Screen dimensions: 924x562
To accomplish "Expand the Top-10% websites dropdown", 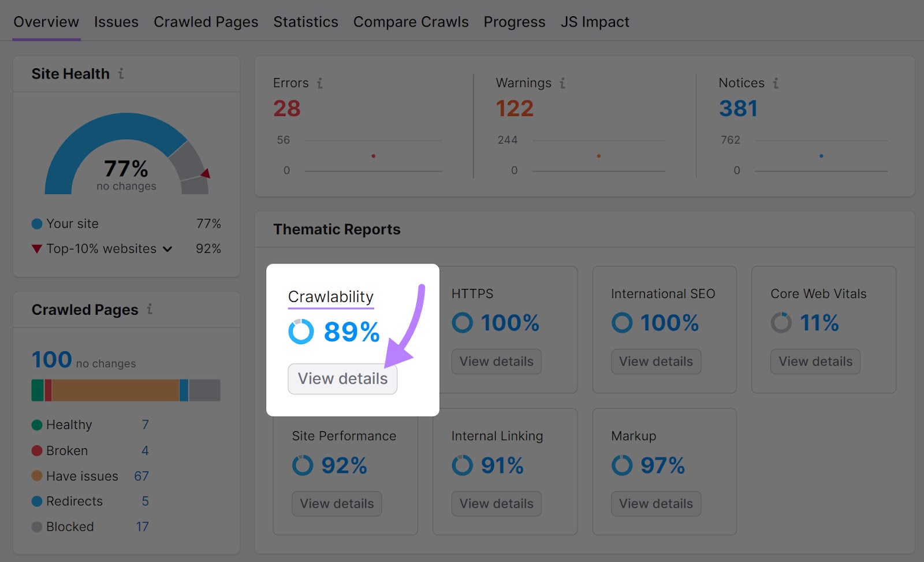I will [167, 249].
